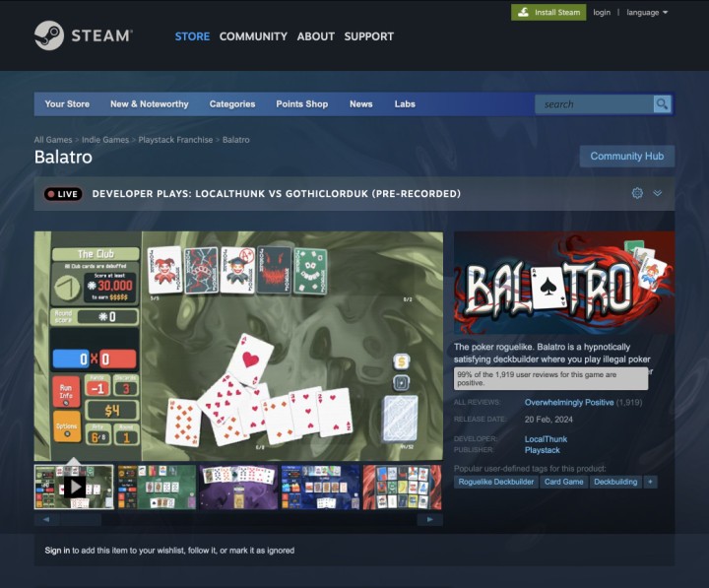This screenshot has height=588, width=709.
Task: Open the Points Shop tab
Action: tap(302, 104)
